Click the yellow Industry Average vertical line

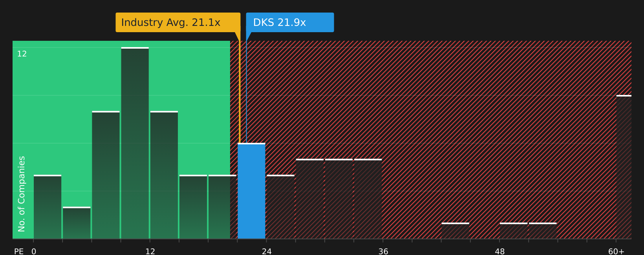240,92
